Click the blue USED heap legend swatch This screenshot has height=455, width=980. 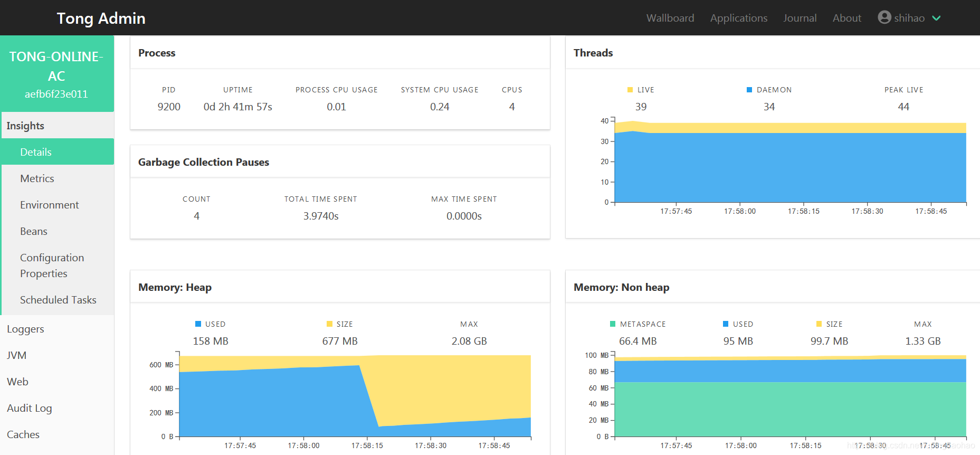[x=198, y=324]
